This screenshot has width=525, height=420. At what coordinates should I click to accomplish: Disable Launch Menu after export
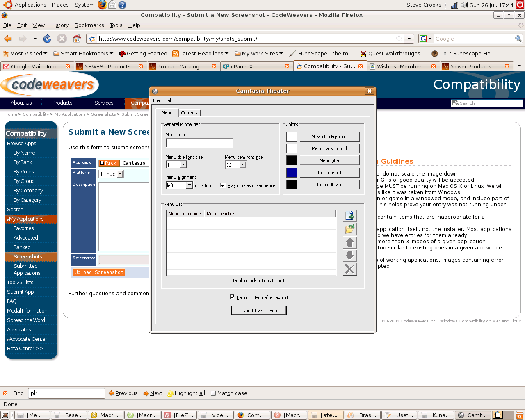click(x=232, y=297)
